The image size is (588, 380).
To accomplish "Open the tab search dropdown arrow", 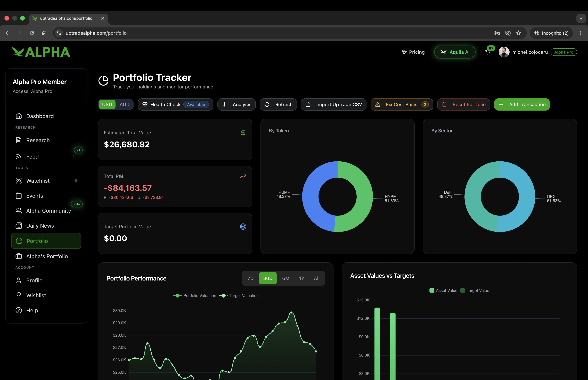I will 581,18.
